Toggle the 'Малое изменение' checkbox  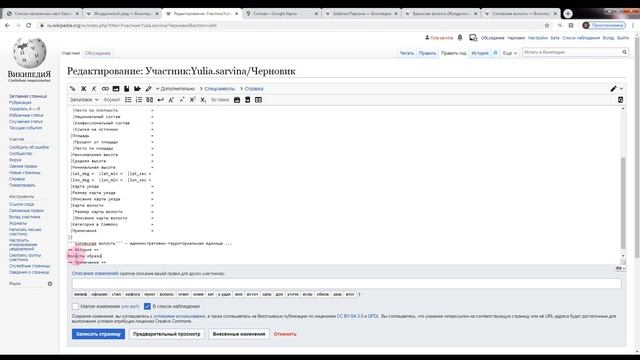(75, 306)
